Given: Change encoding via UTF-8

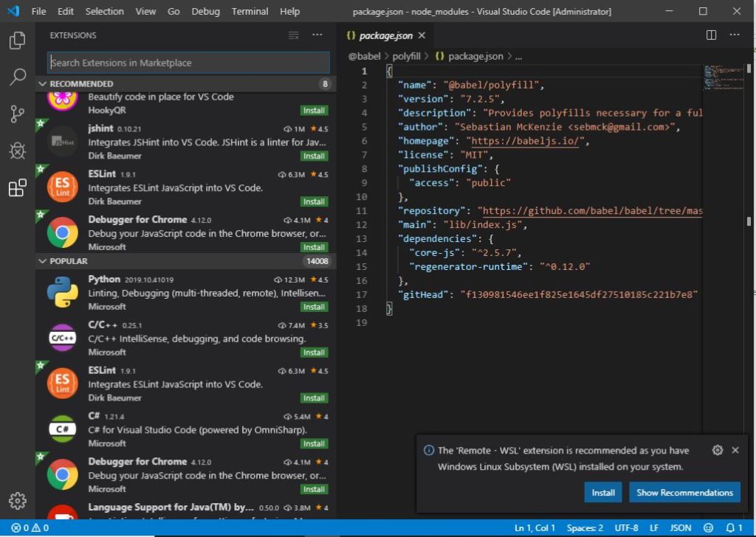Looking at the screenshot, I should (x=626, y=528).
